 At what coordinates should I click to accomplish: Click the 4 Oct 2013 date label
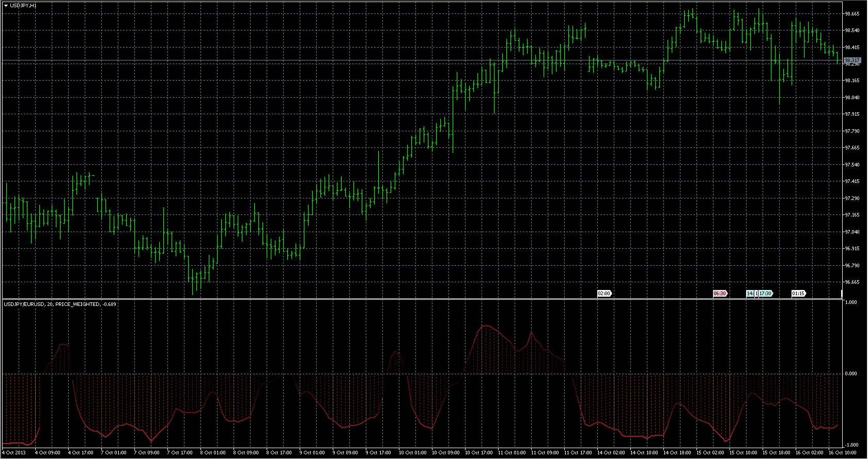coord(14,453)
